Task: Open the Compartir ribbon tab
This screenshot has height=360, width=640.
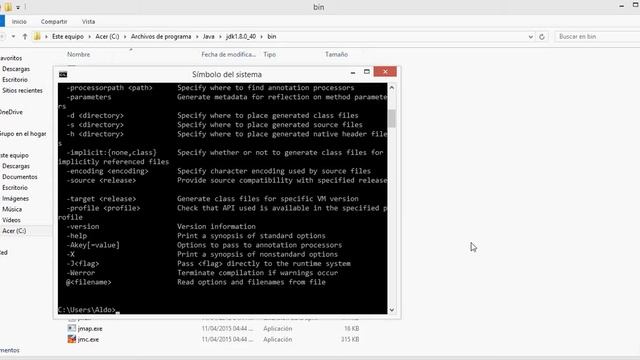Action: click(x=54, y=22)
